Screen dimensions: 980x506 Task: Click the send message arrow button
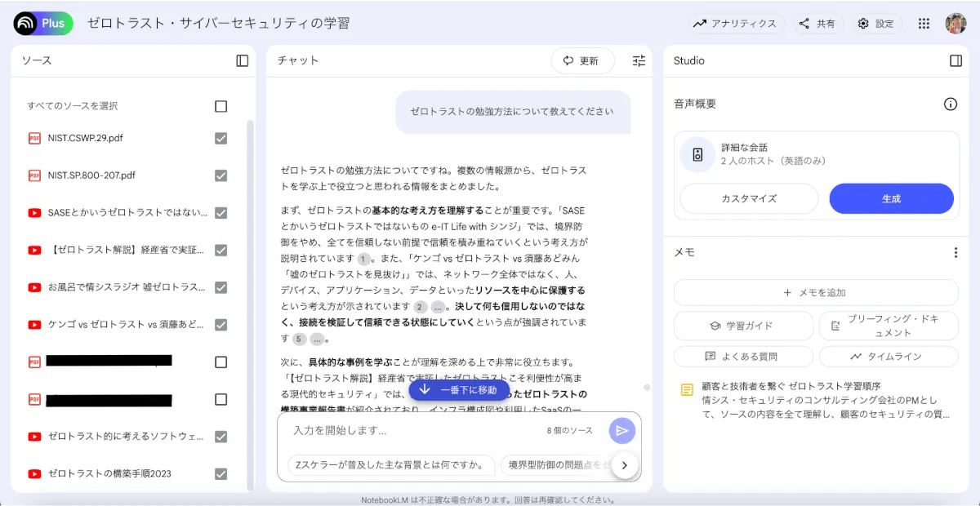(622, 430)
